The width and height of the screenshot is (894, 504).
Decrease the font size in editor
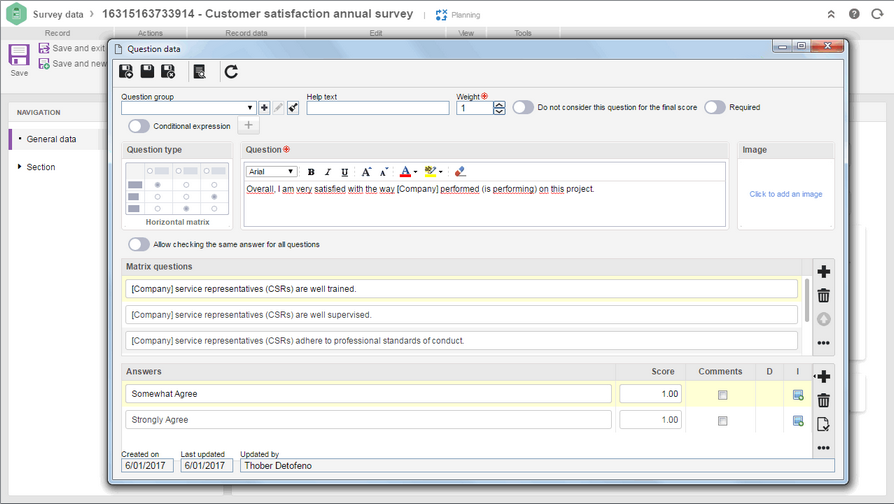tap(384, 172)
